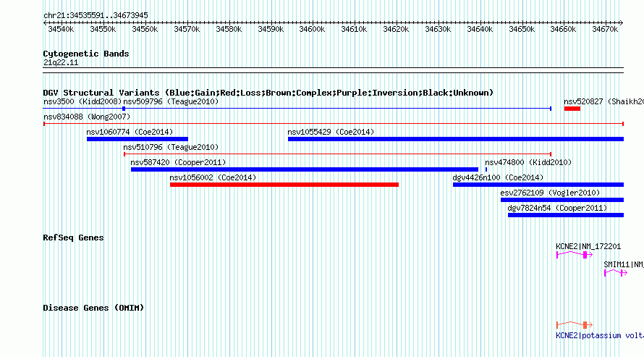Image resolution: width=644 pixels, height=357 pixels.
Task: Click the 34590k ruler tick
Action: click(271, 29)
